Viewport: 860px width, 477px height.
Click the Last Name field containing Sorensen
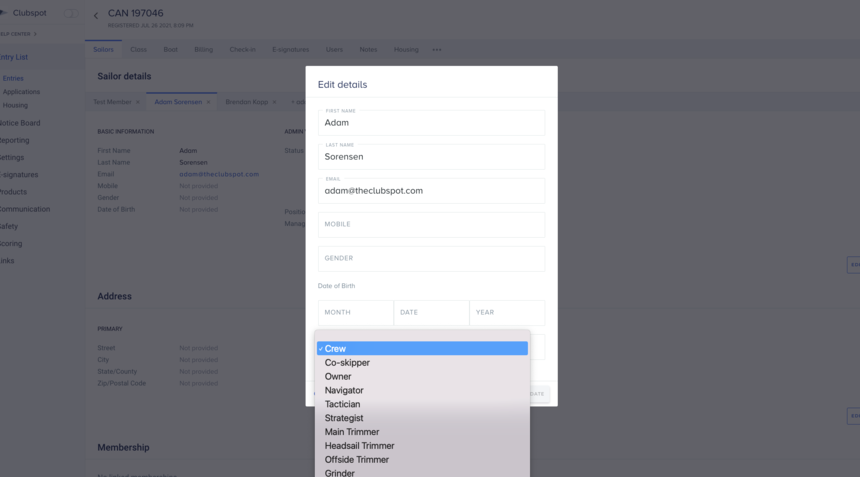[x=431, y=157]
